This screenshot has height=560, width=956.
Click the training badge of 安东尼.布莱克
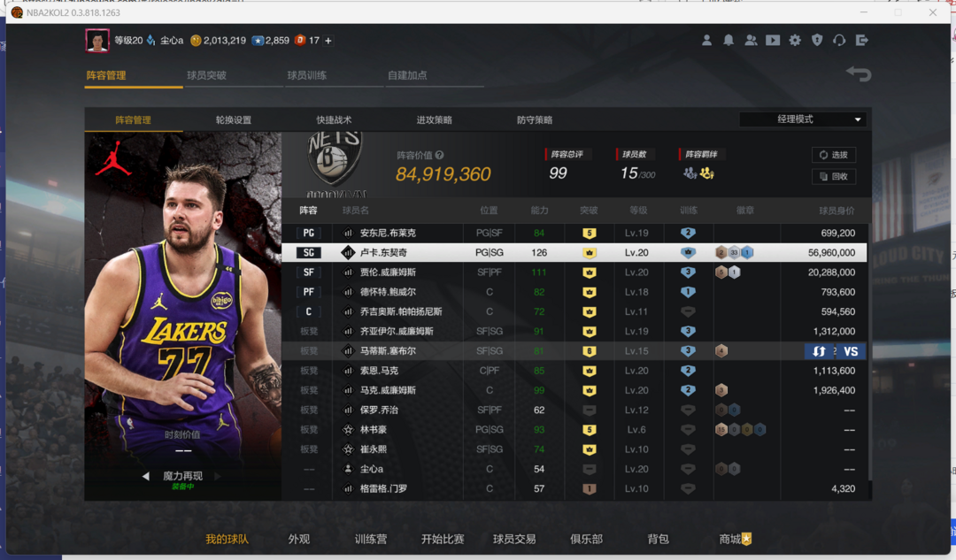[x=688, y=233]
